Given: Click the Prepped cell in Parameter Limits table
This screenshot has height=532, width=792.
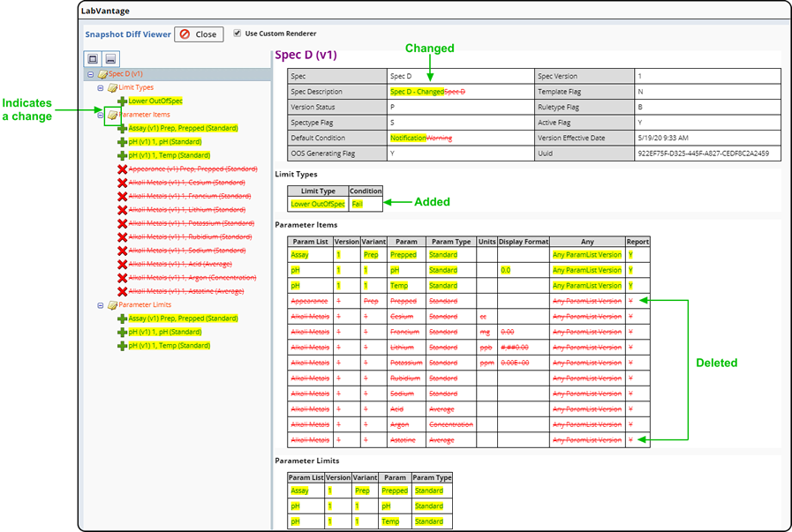Looking at the screenshot, I should (x=395, y=491).
